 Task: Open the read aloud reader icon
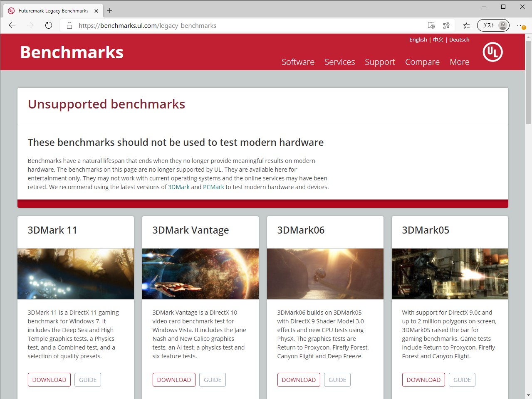point(431,25)
